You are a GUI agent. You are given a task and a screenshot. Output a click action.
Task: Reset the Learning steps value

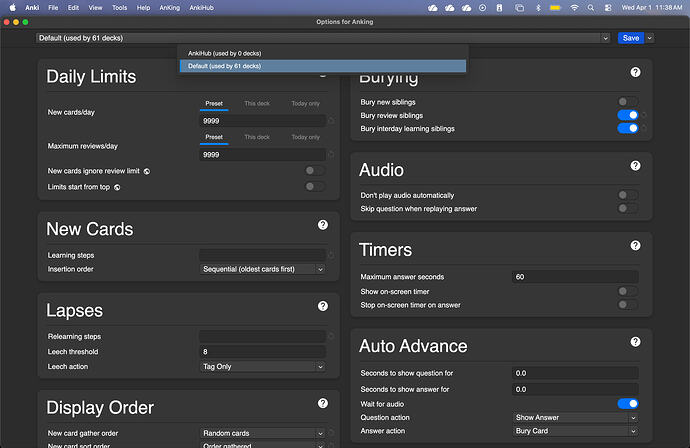(x=331, y=255)
